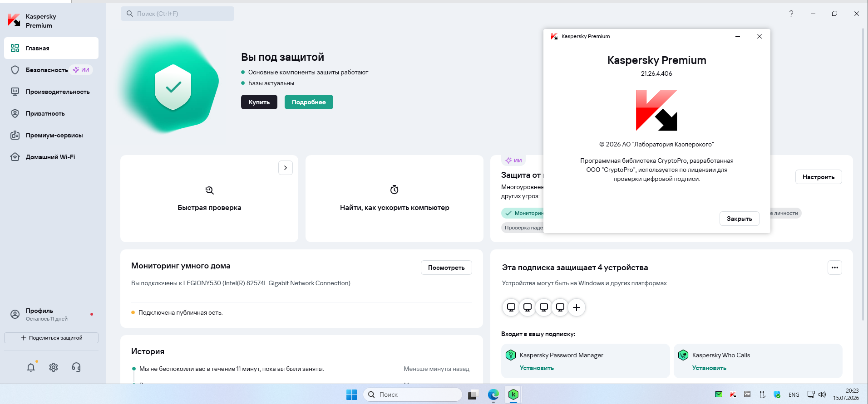The height and width of the screenshot is (404, 868).
Task: Click the green mail icon in the system tray
Action: [719, 394]
